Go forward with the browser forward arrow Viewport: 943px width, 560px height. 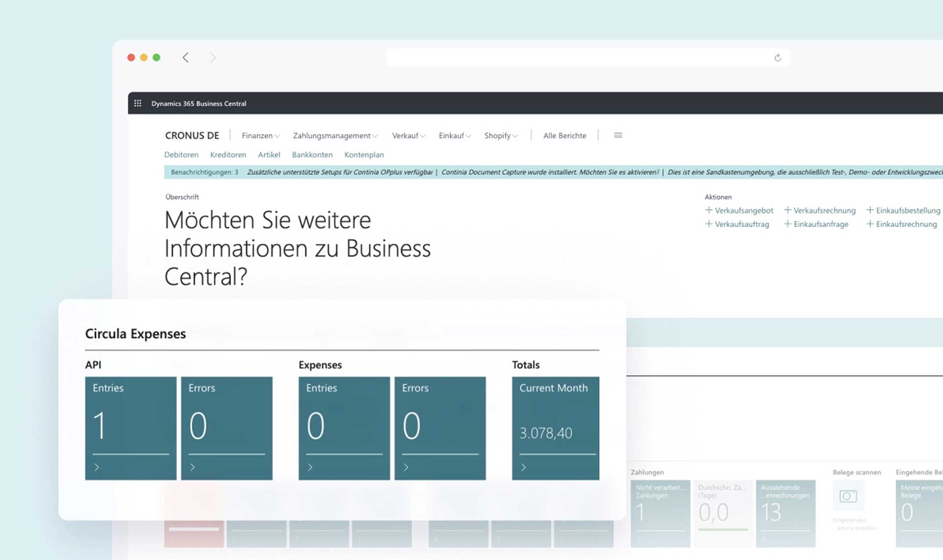[x=213, y=57]
